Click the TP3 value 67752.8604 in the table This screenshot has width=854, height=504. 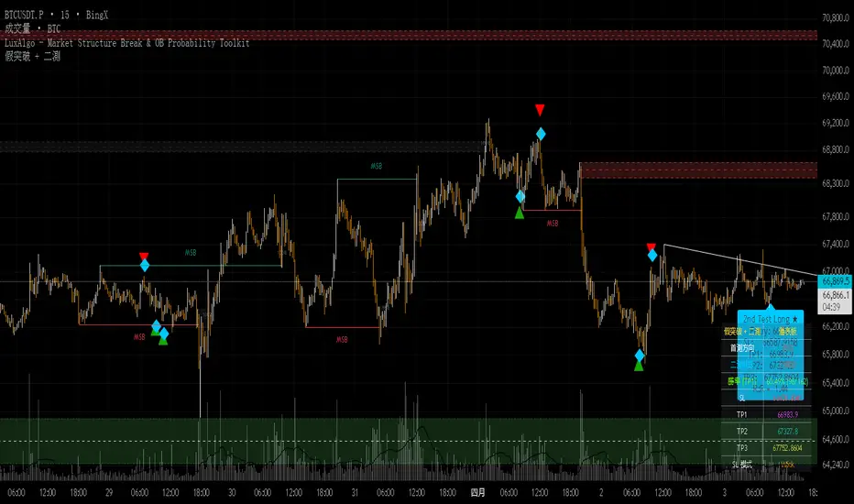(787, 448)
